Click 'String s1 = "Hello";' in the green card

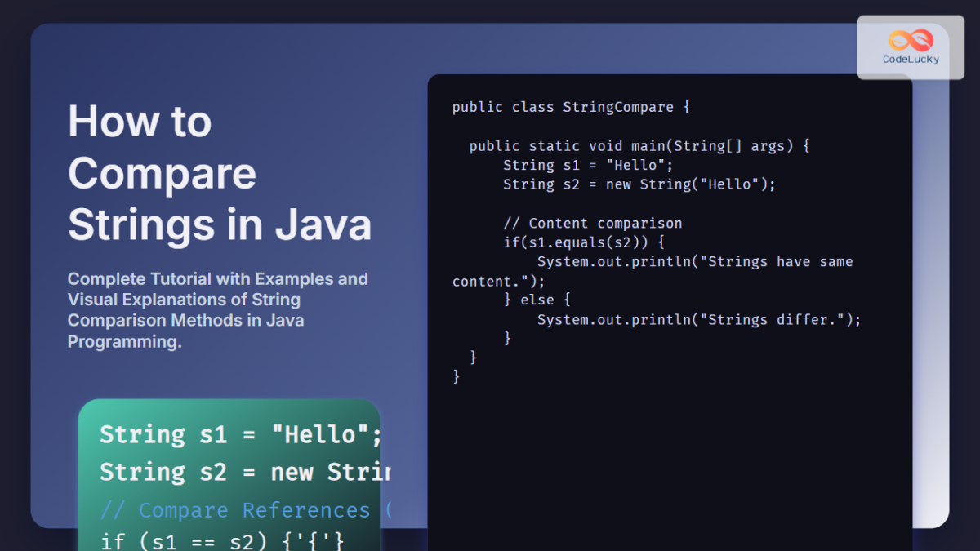(x=240, y=434)
